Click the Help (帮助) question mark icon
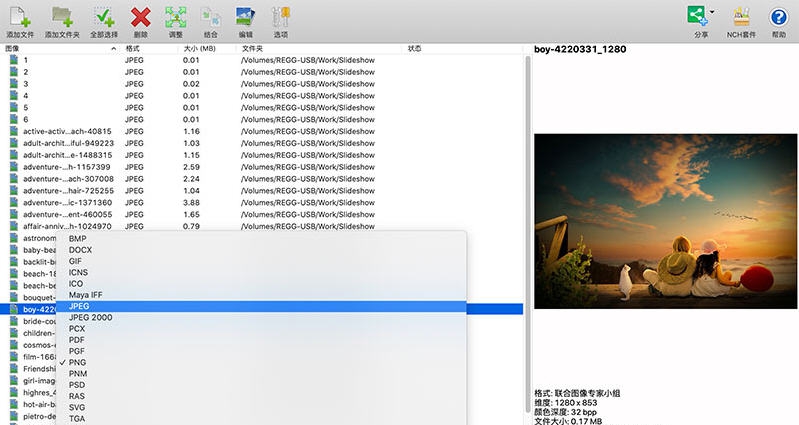The height and width of the screenshot is (425, 799). tap(779, 18)
